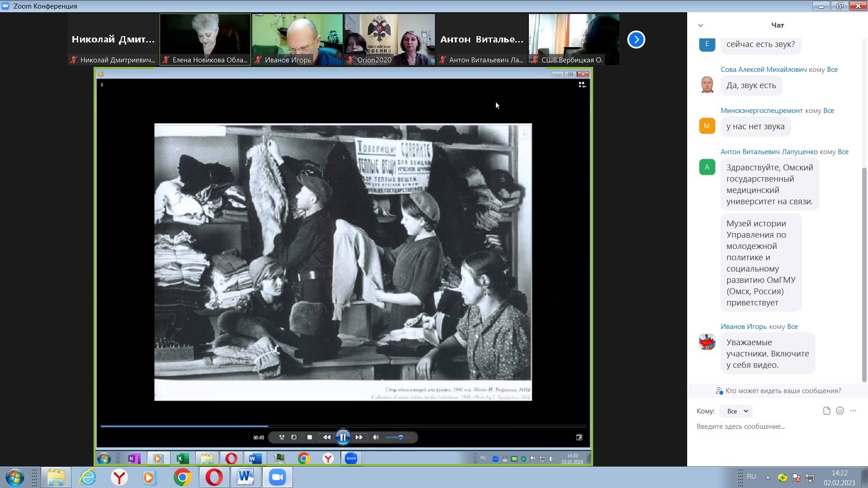Open Zoom from Windows taskbar
Viewport: 868px width, 488px height.
pyautogui.click(x=277, y=478)
